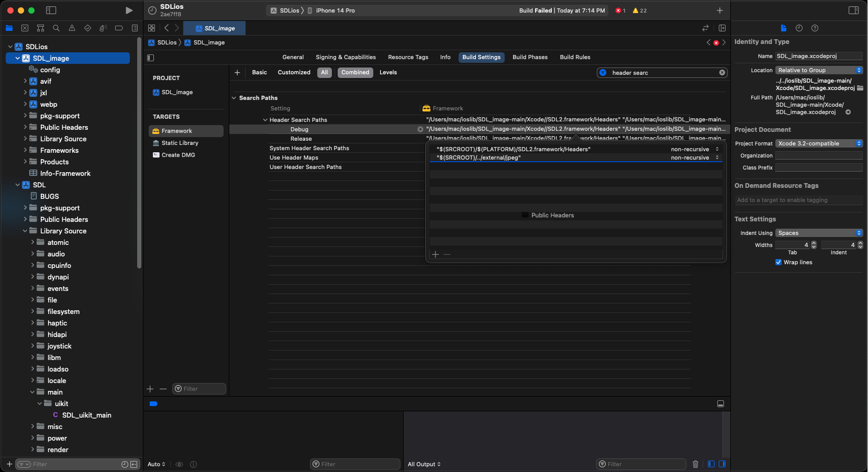Screen dimensions: 868x472
Task: Hide the debug area toggle button
Action: (x=720, y=404)
